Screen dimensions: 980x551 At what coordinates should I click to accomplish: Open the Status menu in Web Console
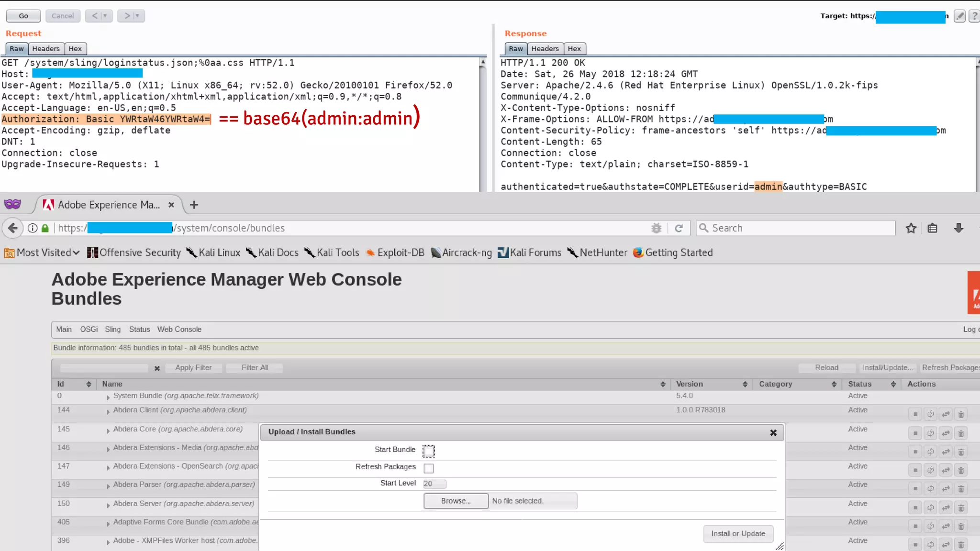[139, 329]
